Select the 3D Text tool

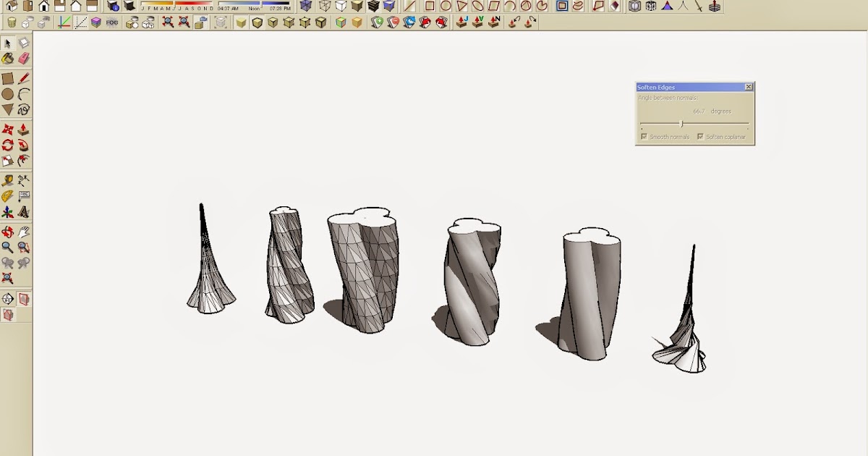23,212
